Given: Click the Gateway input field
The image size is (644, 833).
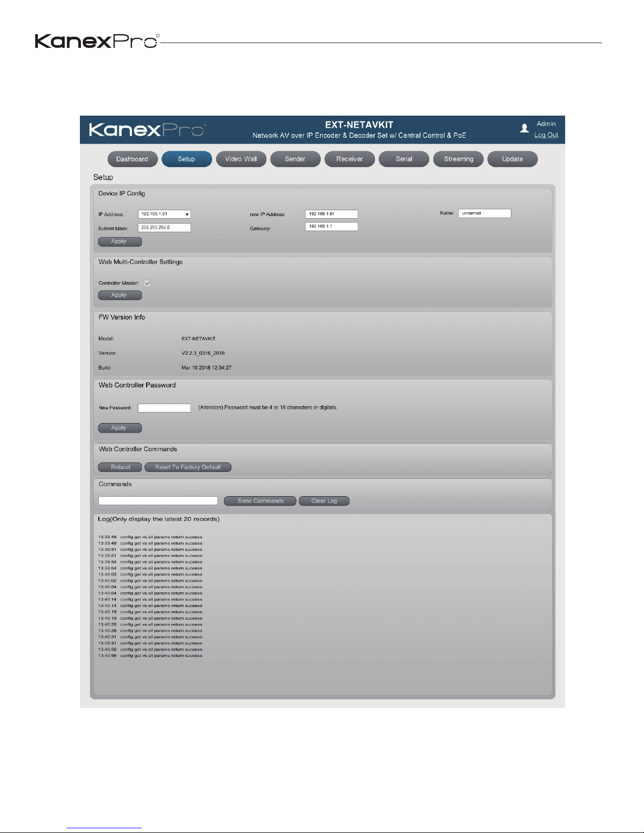Looking at the screenshot, I should click(332, 227).
